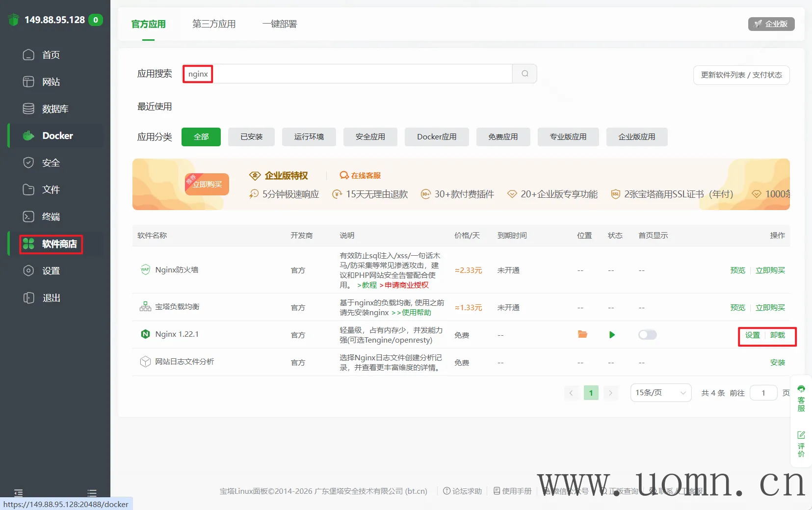
Task: Click 卸载 for Nginx 1.22.1
Action: point(777,335)
